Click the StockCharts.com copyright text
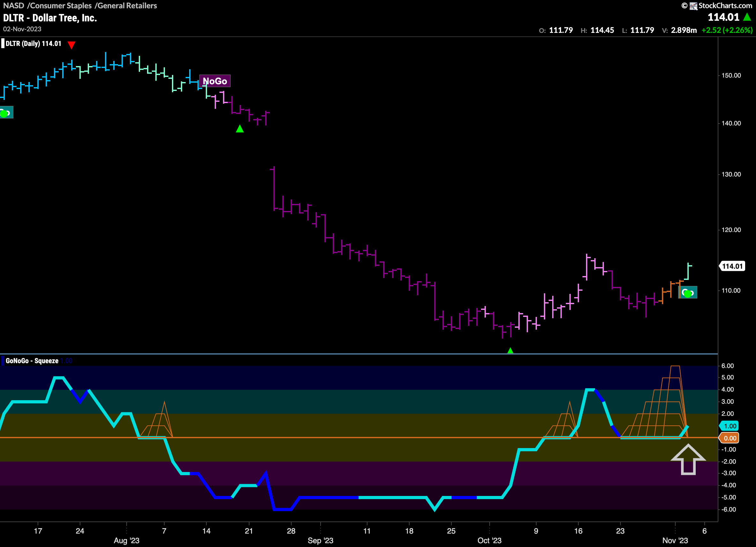Viewport: 756px width, 547px height. (725, 6)
